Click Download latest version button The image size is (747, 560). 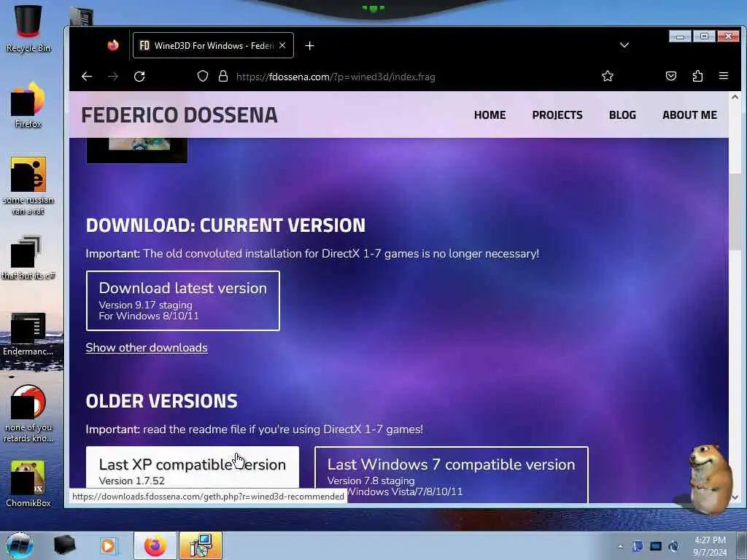(183, 300)
